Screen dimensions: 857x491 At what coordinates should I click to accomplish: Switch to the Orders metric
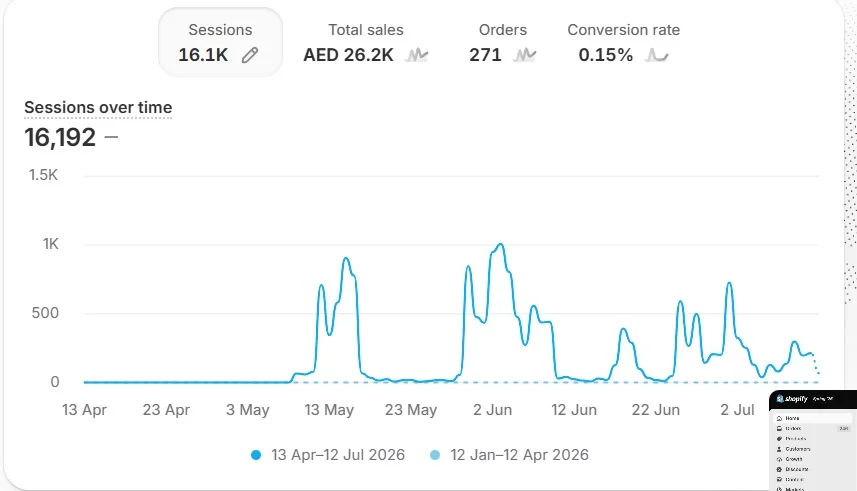503,42
